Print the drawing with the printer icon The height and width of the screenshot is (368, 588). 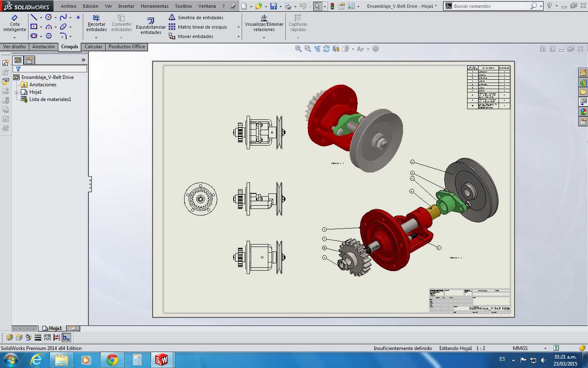288,6
